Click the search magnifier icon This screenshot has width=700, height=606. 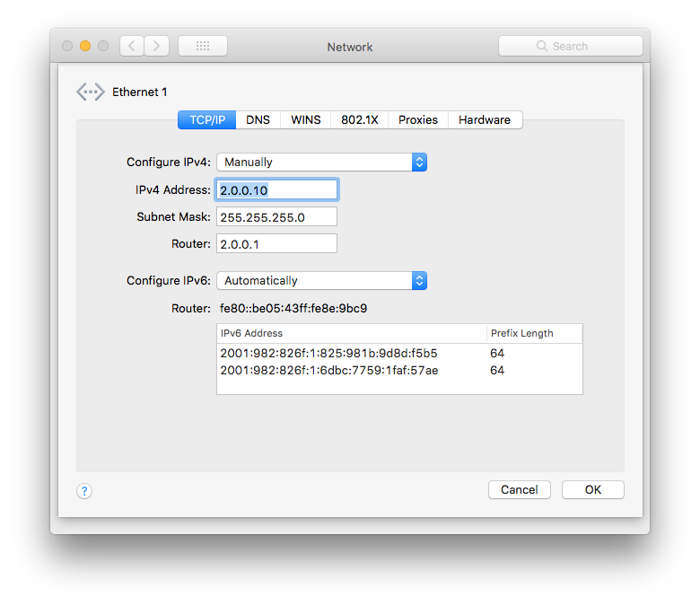tap(541, 46)
